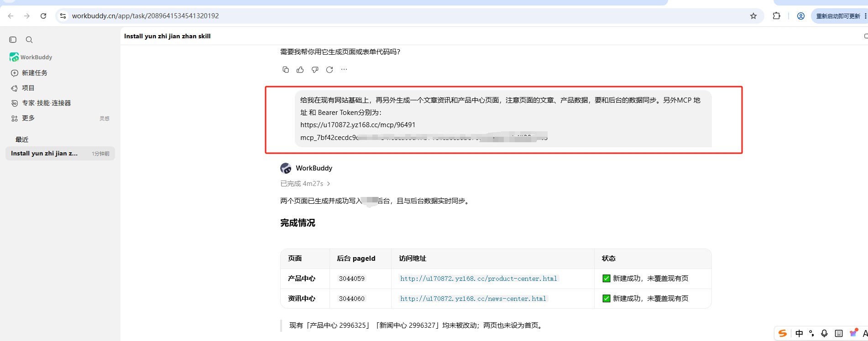Click the Sogou input method logo

point(783,333)
